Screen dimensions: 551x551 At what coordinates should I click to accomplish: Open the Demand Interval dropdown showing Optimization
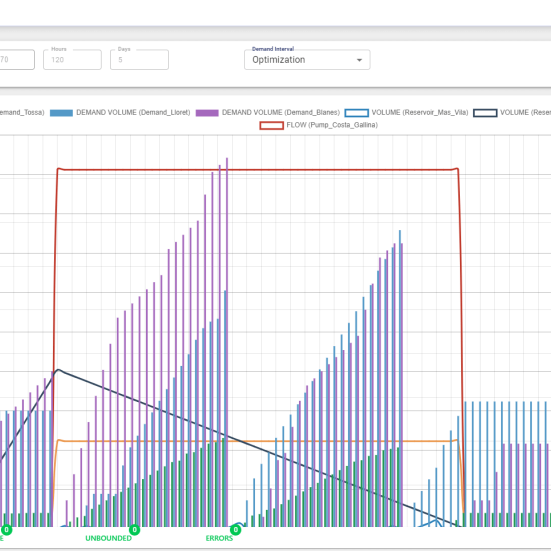307,60
